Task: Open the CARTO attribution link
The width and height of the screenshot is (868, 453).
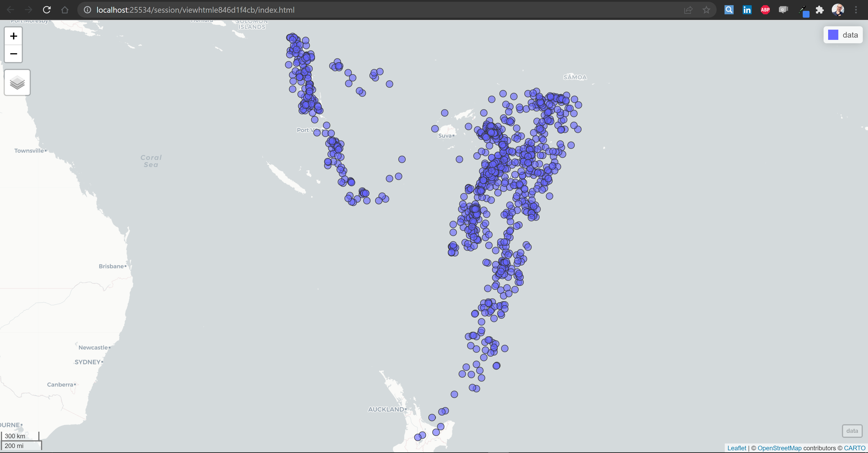Action: 854,448
